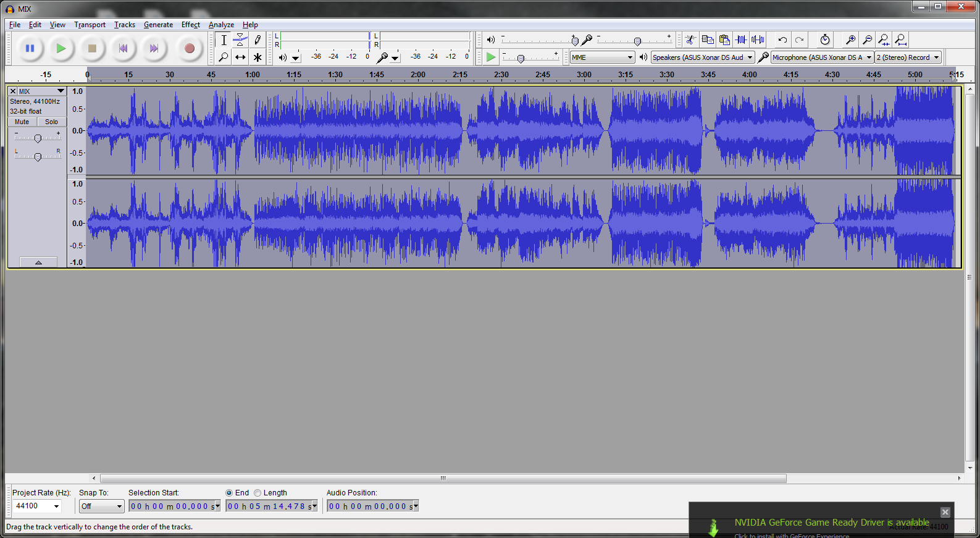Click the Silence audio icon
The image size is (980, 538).
758,40
